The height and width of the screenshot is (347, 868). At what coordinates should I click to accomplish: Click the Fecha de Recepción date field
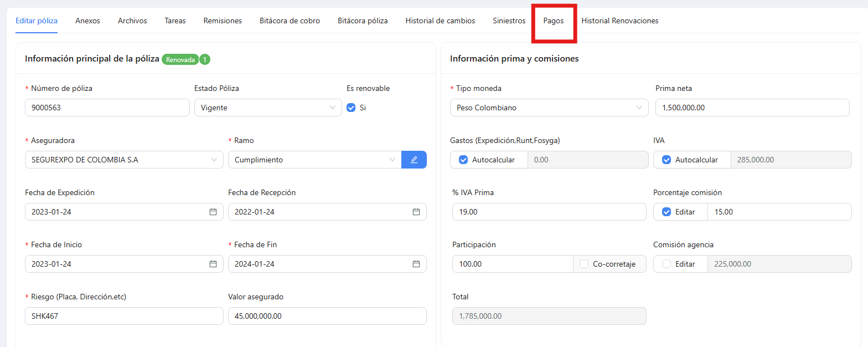click(327, 212)
